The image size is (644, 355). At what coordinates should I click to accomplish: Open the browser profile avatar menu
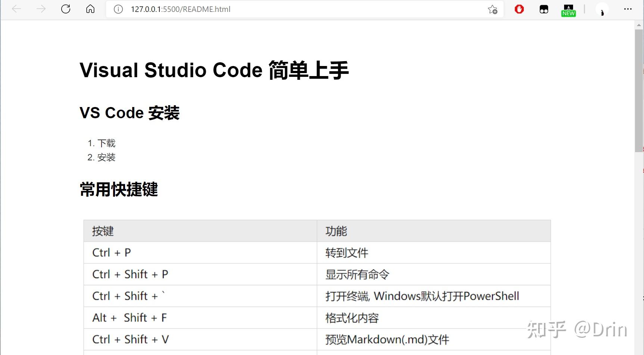602,9
